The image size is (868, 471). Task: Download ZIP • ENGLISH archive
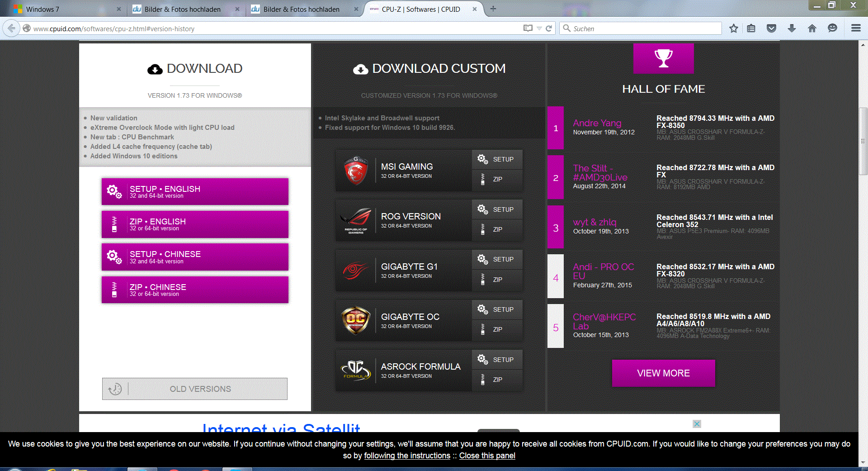(195, 224)
